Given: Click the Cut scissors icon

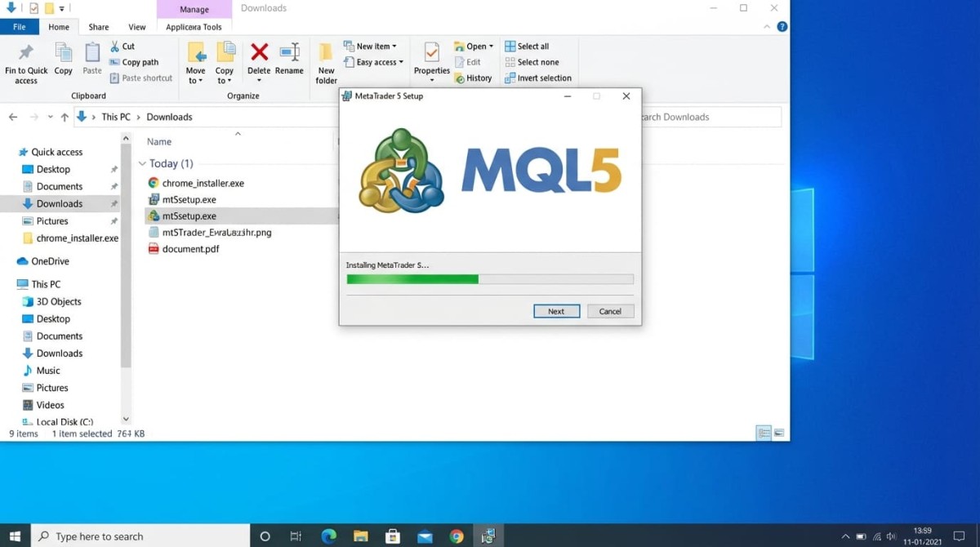Looking at the screenshot, I should (115, 47).
